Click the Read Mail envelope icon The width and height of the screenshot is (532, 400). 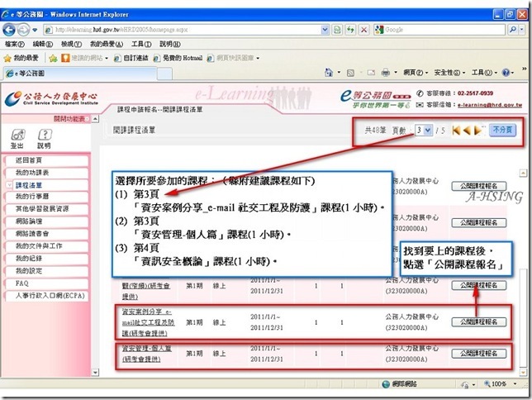371,73
